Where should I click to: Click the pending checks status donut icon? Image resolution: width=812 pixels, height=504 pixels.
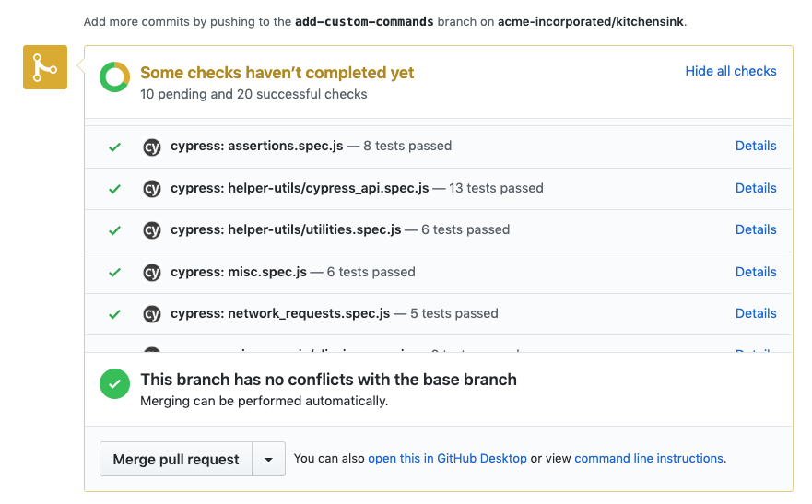(x=115, y=77)
